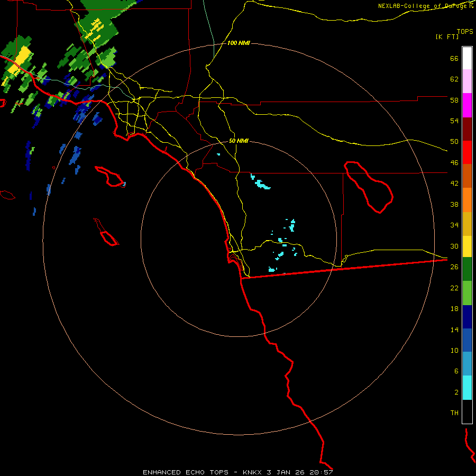Click the light pink legend swatch
This screenshot has height=476, width=476.
(x=467, y=81)
